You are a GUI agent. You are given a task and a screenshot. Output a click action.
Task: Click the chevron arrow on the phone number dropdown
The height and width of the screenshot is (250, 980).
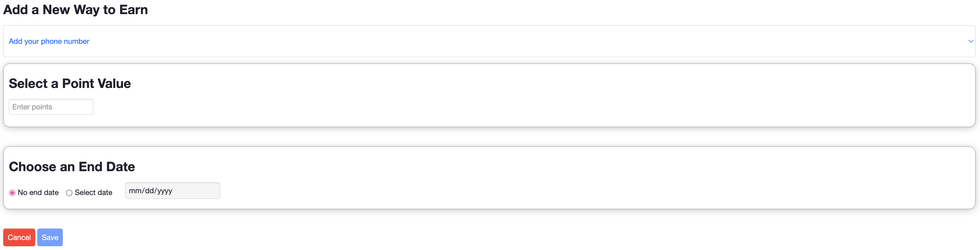pos(970,41)
